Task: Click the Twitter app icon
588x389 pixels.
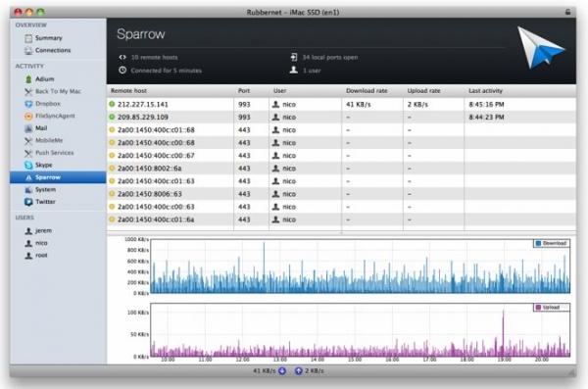Action: 28,202
